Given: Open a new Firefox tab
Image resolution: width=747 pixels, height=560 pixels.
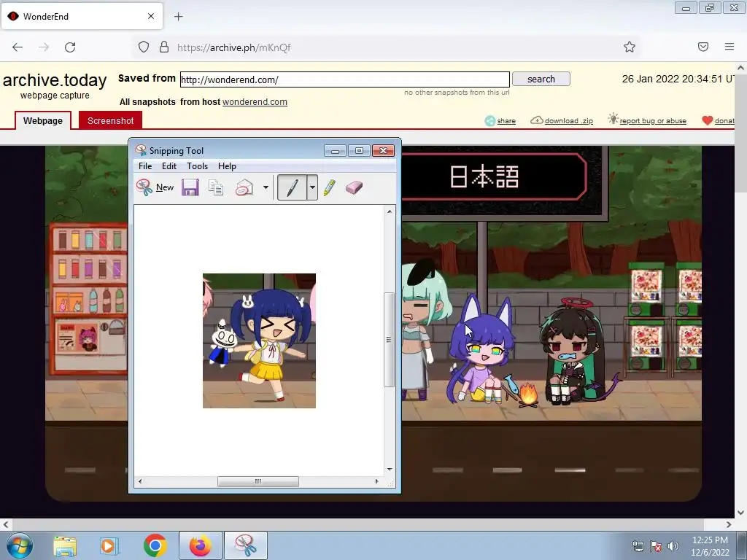Looking at the screenshot, I should click(178, 17).
